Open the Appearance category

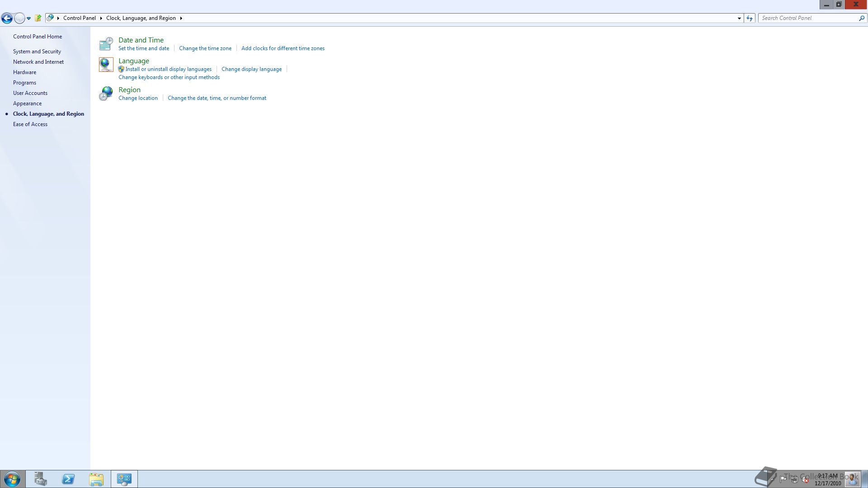tap(27, 103)
